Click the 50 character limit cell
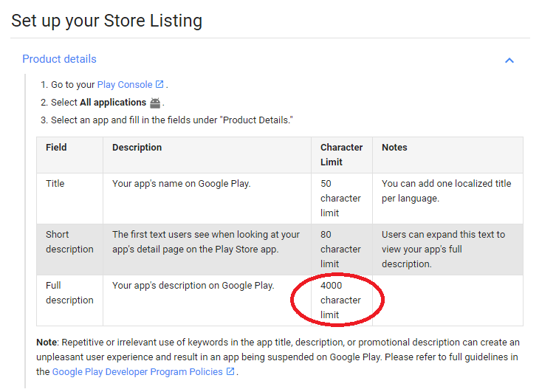The image size is (556, 392). 340,198
